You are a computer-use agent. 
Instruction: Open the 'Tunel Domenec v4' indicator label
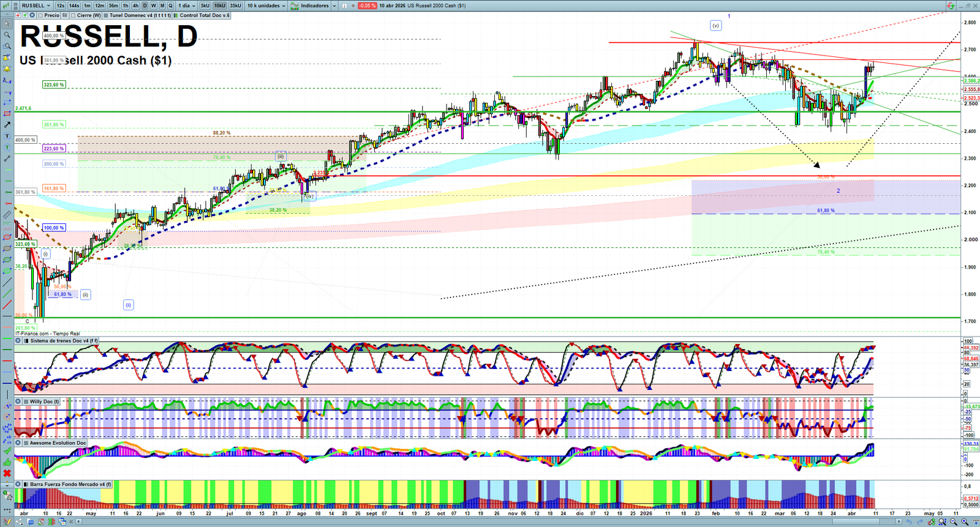click(x=140, y=15)
